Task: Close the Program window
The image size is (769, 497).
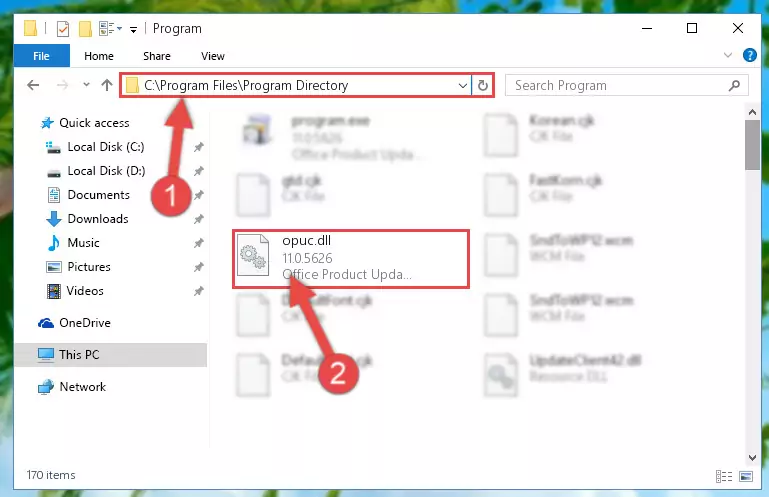Action: click(738, 28)
